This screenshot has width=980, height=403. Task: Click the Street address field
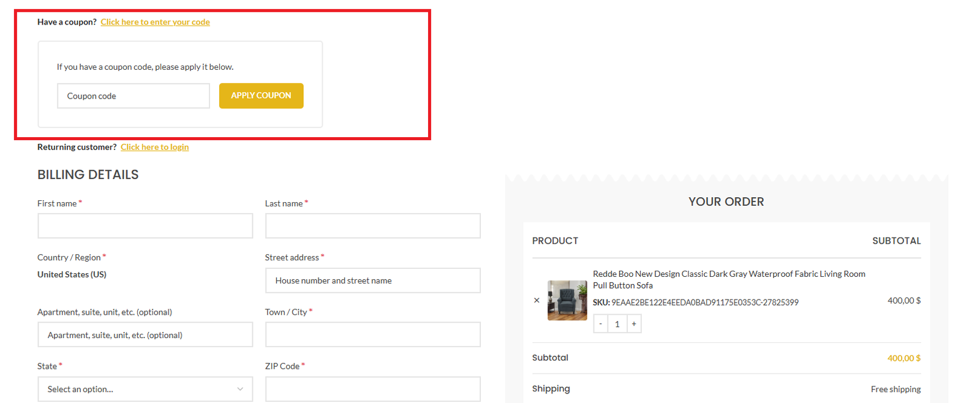372,281
